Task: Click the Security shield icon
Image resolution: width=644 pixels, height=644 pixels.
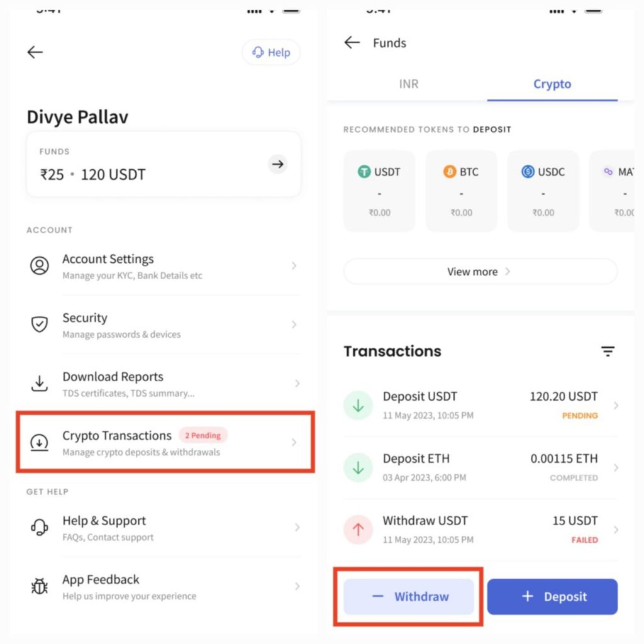Action: (x=40, y=325)
